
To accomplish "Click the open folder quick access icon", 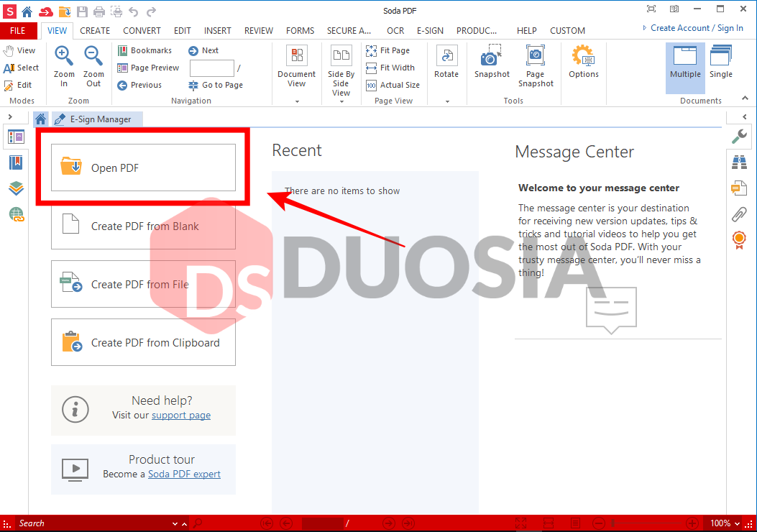I will [x=65, y=11].
